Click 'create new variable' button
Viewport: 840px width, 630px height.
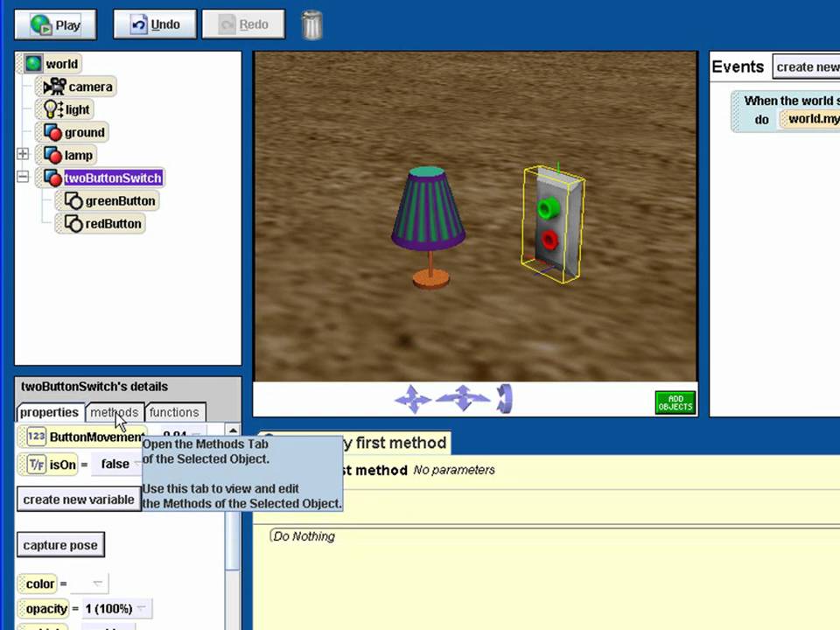79,500
